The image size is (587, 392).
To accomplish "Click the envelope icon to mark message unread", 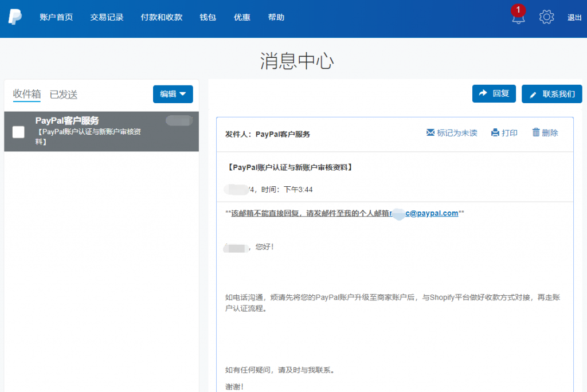I will pos(431,132).
